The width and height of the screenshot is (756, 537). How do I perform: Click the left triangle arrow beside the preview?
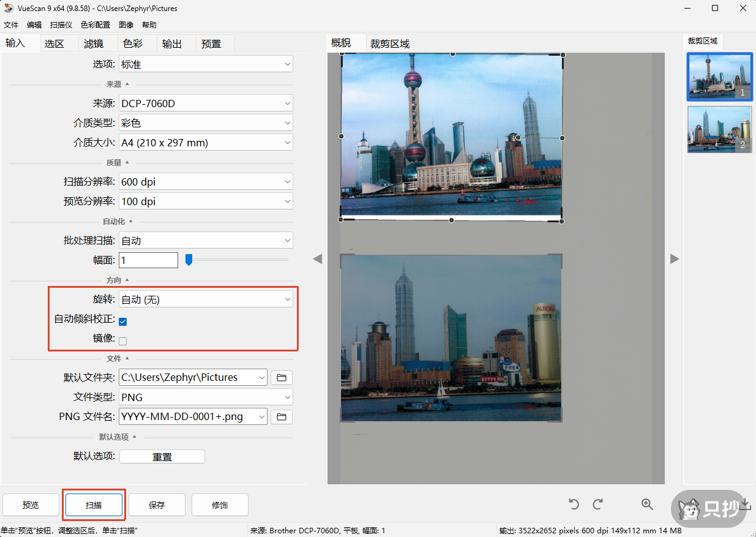tap(317, 259)
